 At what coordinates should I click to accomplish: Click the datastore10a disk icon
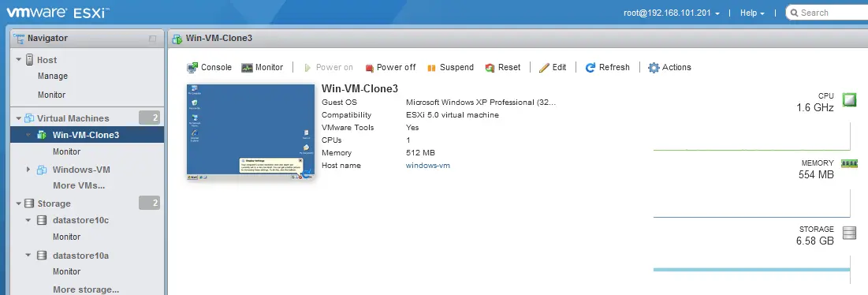(x=42, y=256)
